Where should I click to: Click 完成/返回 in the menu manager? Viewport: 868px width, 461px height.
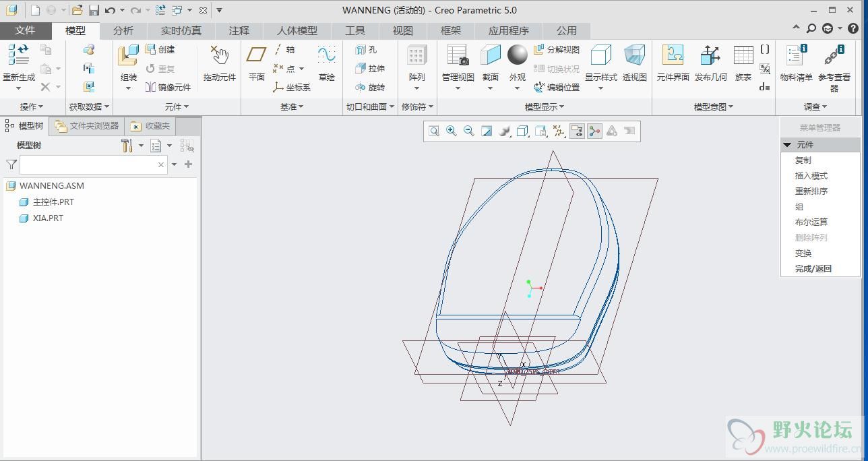[813, 269]
